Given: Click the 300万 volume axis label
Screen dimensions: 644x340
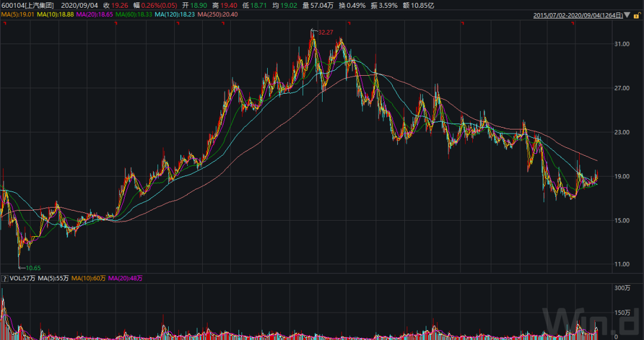Looking at the screenshot, I should (623, 289).
